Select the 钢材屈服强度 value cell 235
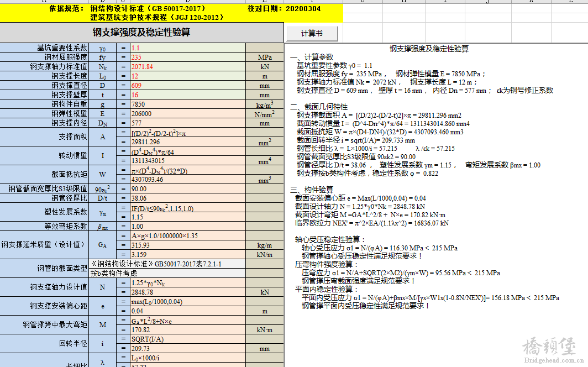This screenshot has width=588, height=367. pyautogui.click(x=188, y=57)
